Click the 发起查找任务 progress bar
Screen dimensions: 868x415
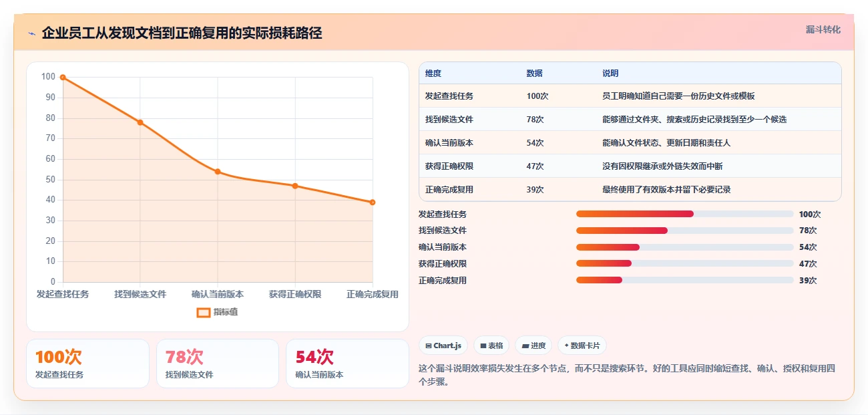point(685,214)
